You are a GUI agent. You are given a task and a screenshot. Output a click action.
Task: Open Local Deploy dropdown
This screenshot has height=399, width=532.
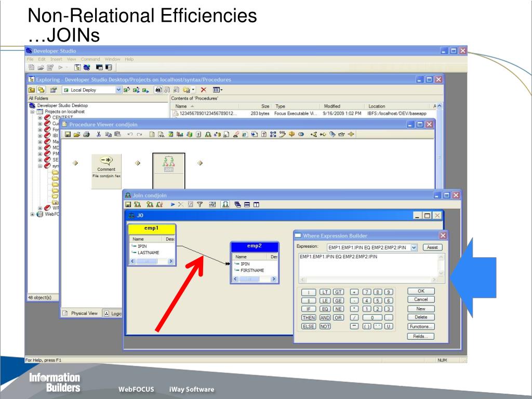pyautogui.click(x=118, y=90)
